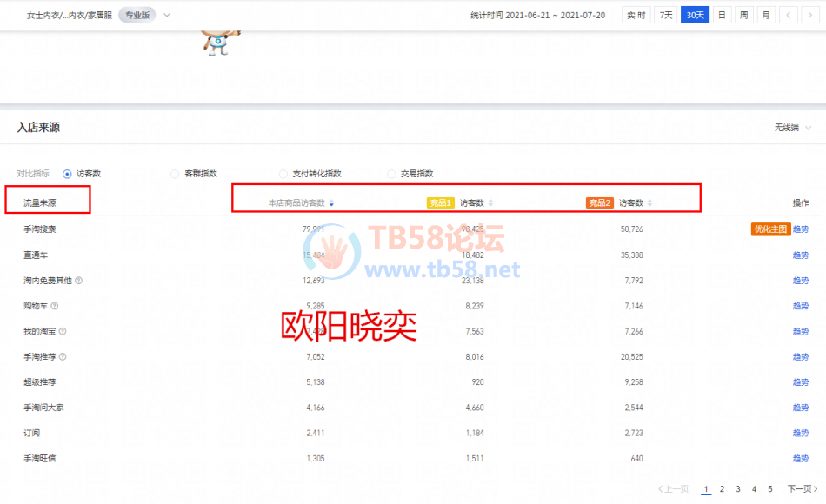Open the category dropdown next to 专业版
This screenshot has width=826, height=504.
click(x=167, y=15)
